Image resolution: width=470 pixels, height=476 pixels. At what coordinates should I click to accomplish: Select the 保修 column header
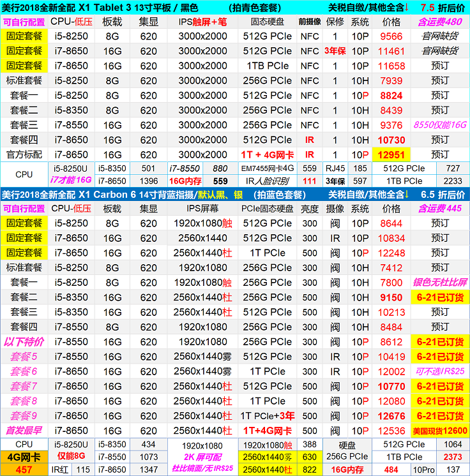pos(335,22)
